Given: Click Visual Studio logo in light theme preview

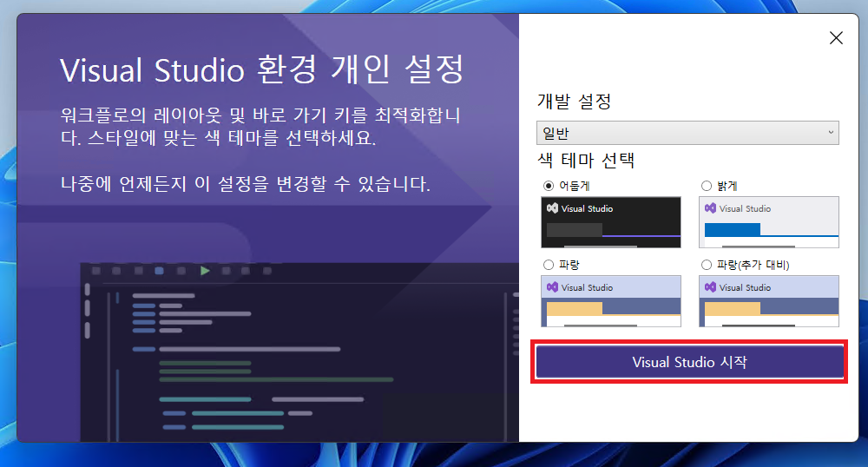Looking at the screenshot, I should click(710, 208).
